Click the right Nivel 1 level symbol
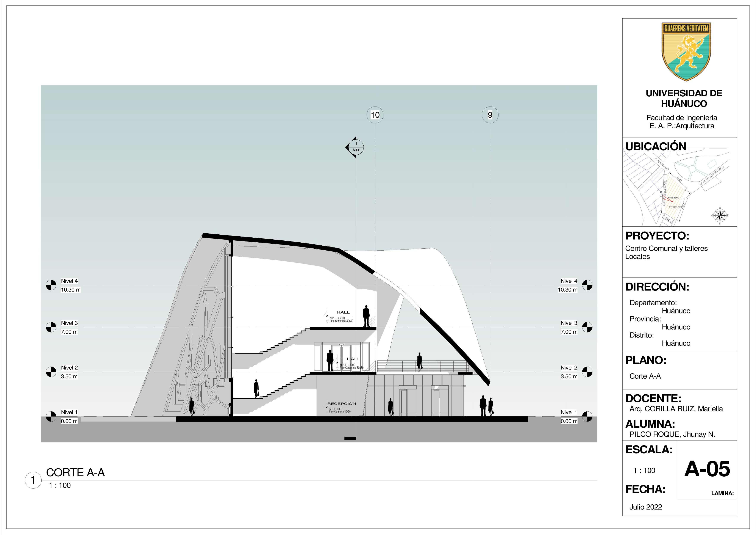The width and height of the screenshot is (756, 535). coord(587,416)
